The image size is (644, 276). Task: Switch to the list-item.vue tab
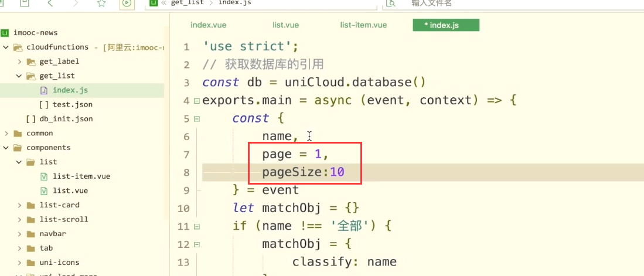click(363, 25)
